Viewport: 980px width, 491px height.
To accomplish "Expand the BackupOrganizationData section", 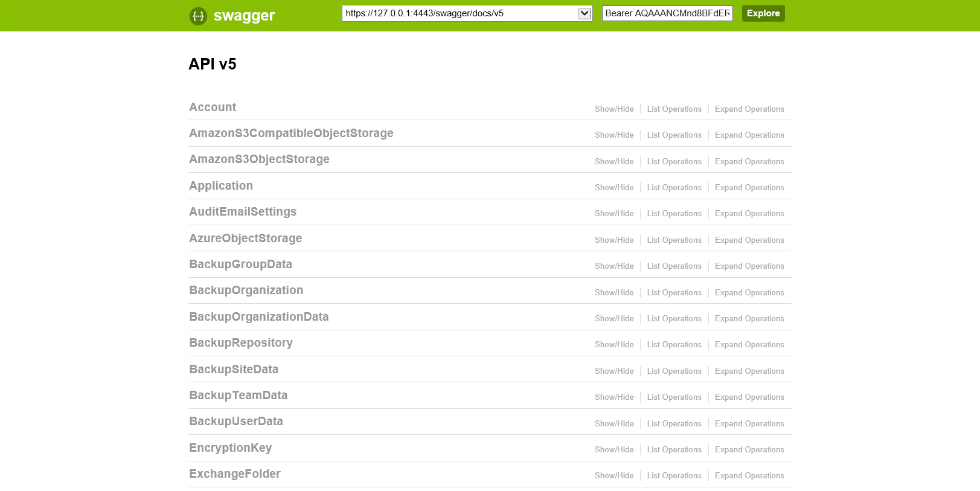I will (258, 316).
